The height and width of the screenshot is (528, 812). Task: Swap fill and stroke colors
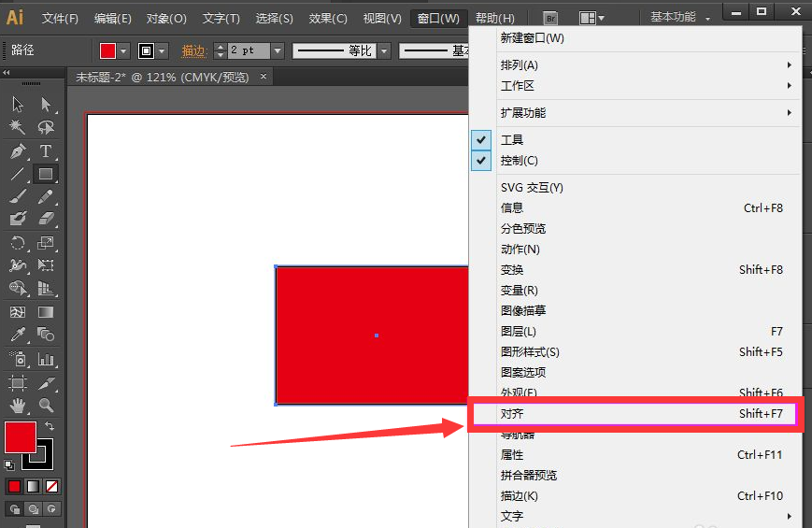tap(50, 426)
